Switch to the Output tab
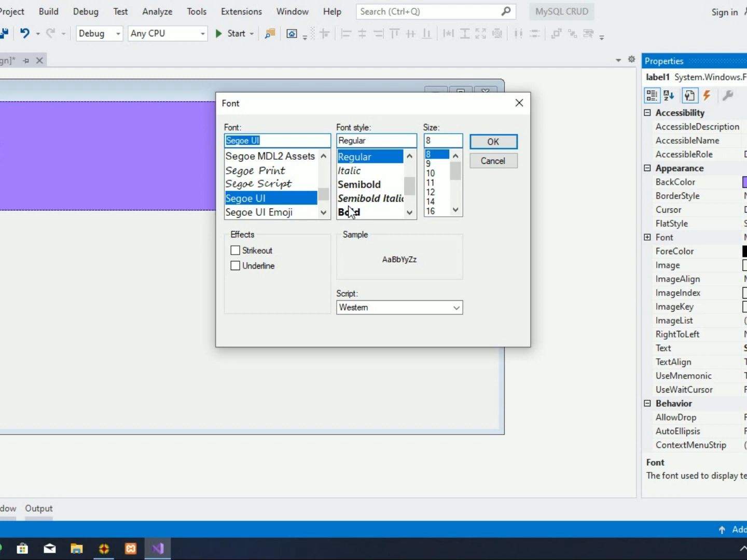 click(x=39, y=508)
